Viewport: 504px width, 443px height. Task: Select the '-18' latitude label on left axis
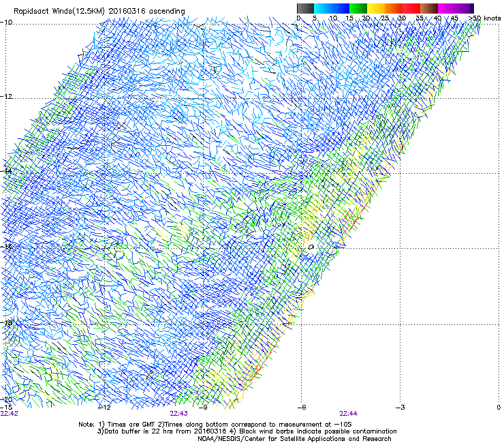(6, 322)
